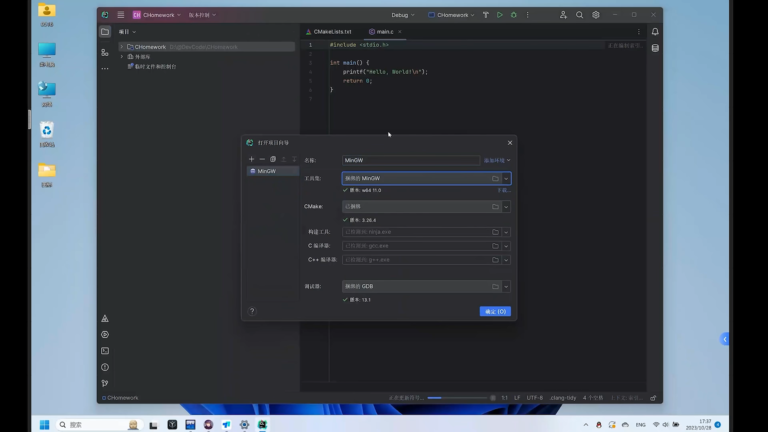Open the CHomework run configuration dropdown
768x432 pixels.
[451, 15]
